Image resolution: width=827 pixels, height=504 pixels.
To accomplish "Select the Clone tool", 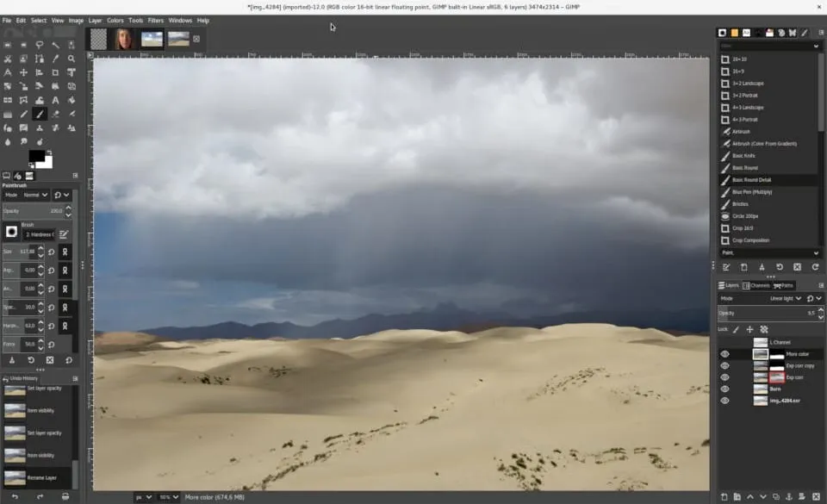I will coord(39,128).
